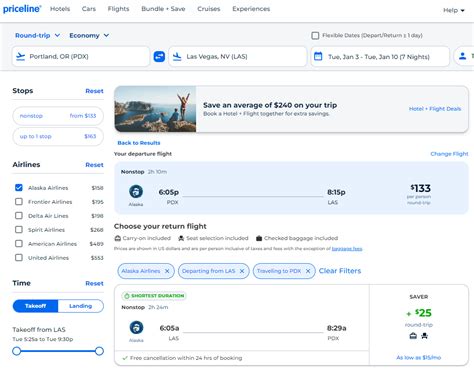The height and width of the screenshot is (369, 474).
Task: Click the Back to Results link
Action: [139, 143]
